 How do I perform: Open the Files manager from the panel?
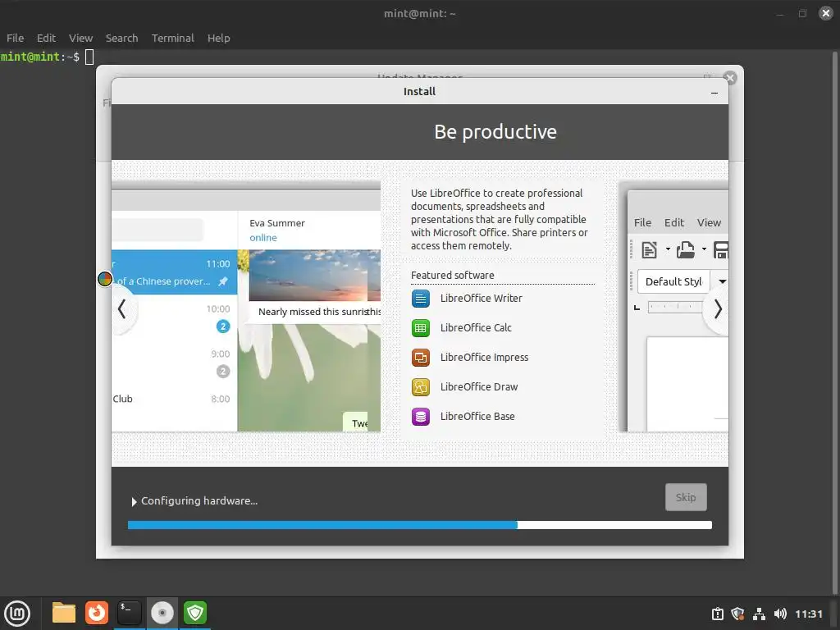(x=64, y=613)
